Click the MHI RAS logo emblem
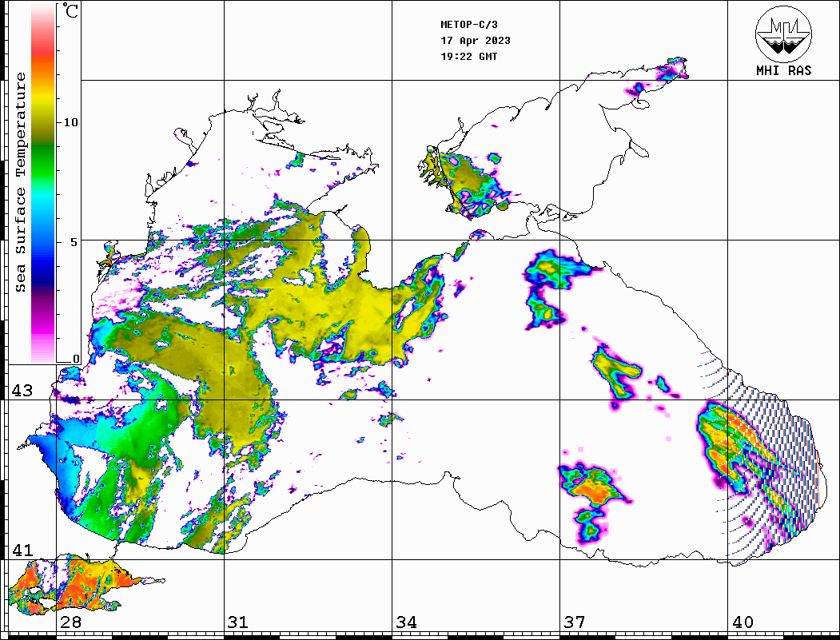 [x=784, y=34]
